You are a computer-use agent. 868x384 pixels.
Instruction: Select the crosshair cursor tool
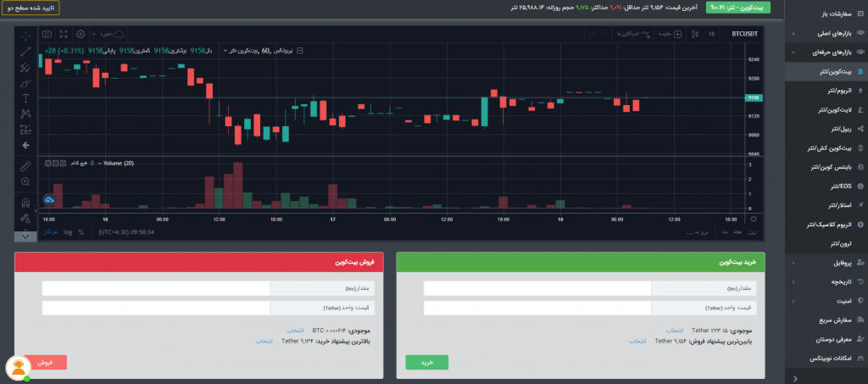pos(25,36)
